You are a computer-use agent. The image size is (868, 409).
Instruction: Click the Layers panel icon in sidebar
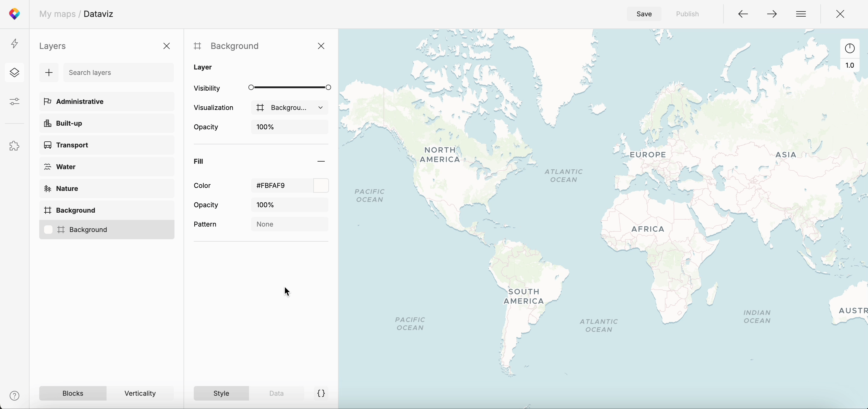click(x=14, y=72)
